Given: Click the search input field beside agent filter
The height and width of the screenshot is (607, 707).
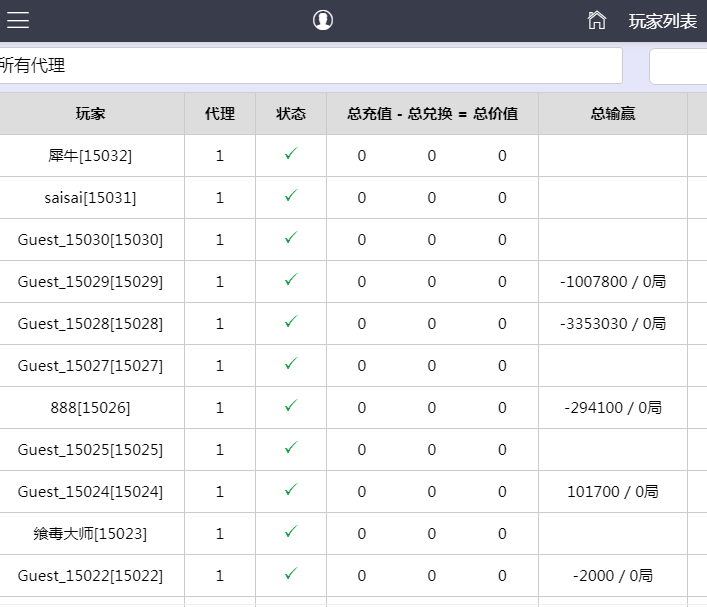Looking at the screenshot, I should (x=680, y=66).
